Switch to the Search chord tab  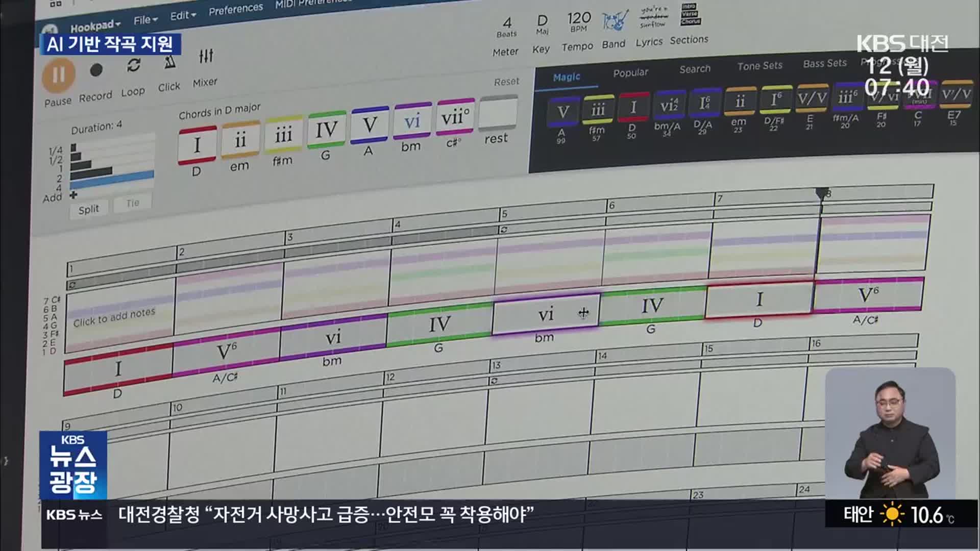point(695,69)
